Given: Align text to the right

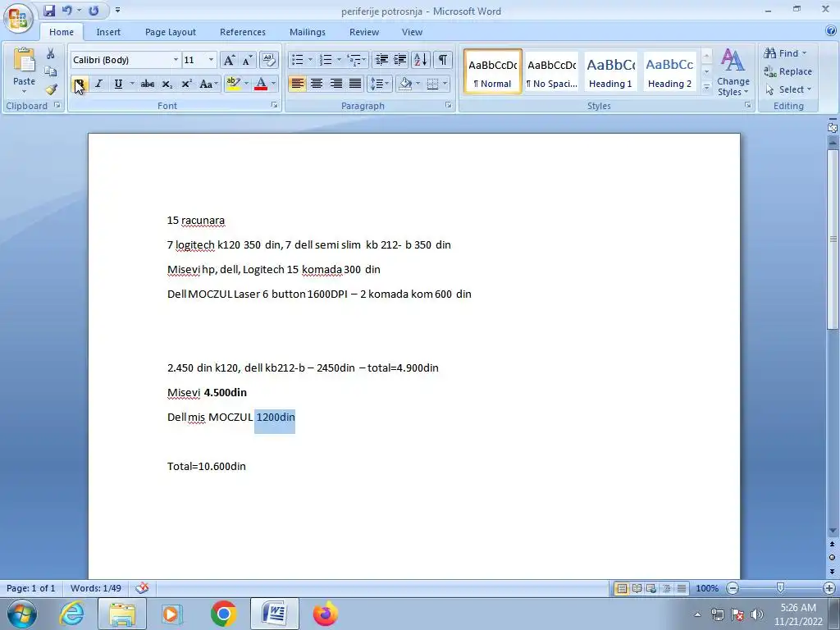Looking at the screenshot, I should click(x=336, y=84).
